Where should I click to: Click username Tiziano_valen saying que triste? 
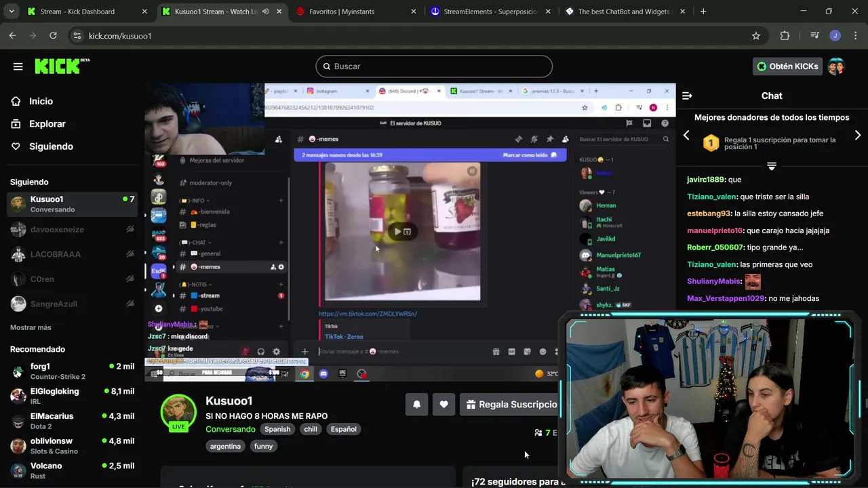pos(712,197)
